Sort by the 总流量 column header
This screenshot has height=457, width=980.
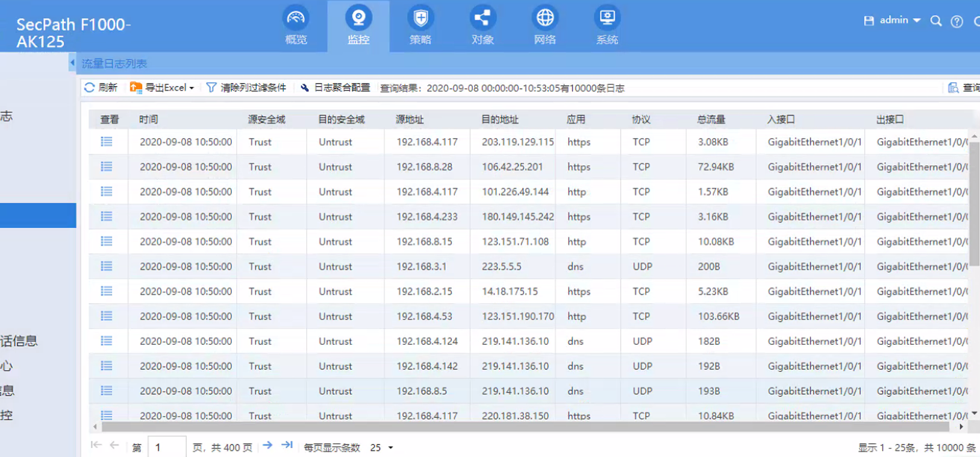click(711, 119)
